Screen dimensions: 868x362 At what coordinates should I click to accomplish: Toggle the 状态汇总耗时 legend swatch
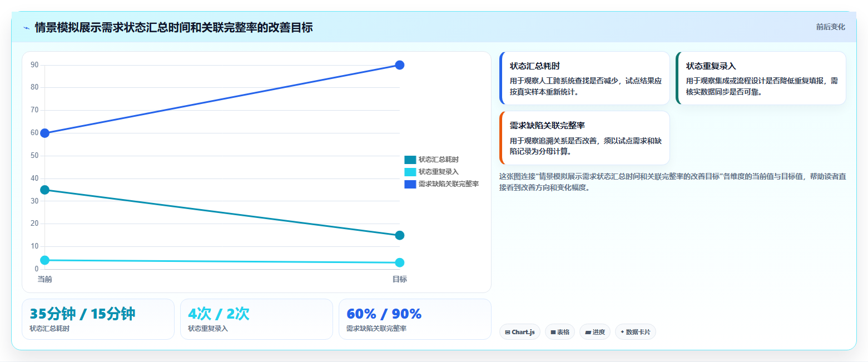pyautogui.click(x=410, y=160)
